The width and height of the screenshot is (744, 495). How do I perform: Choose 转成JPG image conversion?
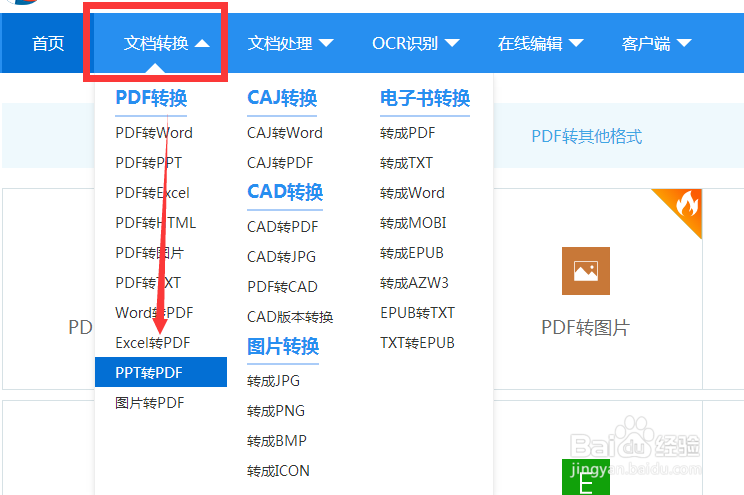point(273,381)
